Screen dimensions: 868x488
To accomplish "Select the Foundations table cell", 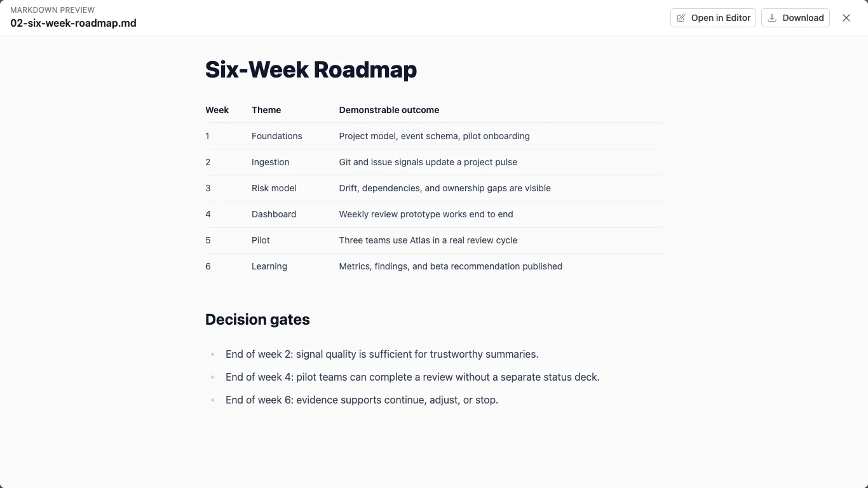I will (x=276, y=136).
